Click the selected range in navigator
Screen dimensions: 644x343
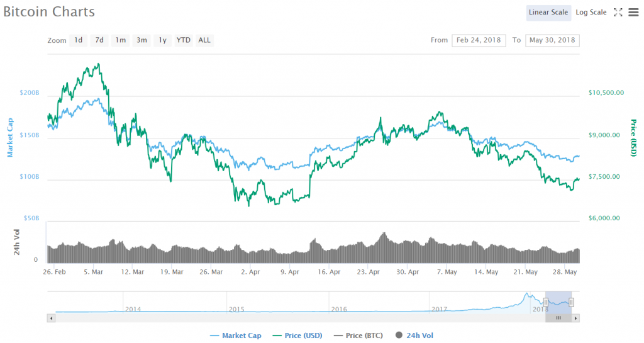[x=558, y=302]
